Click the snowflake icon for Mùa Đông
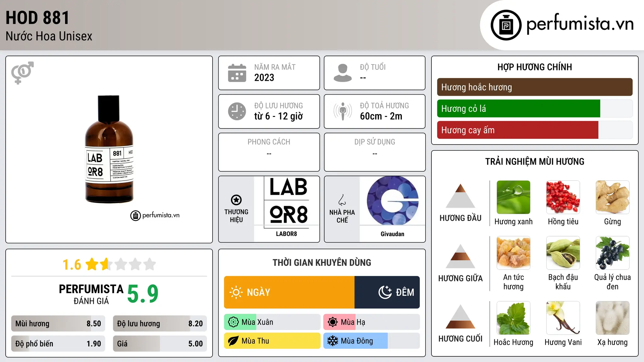The width and height of the screenshot is (644, 362). tap(332, 341)
